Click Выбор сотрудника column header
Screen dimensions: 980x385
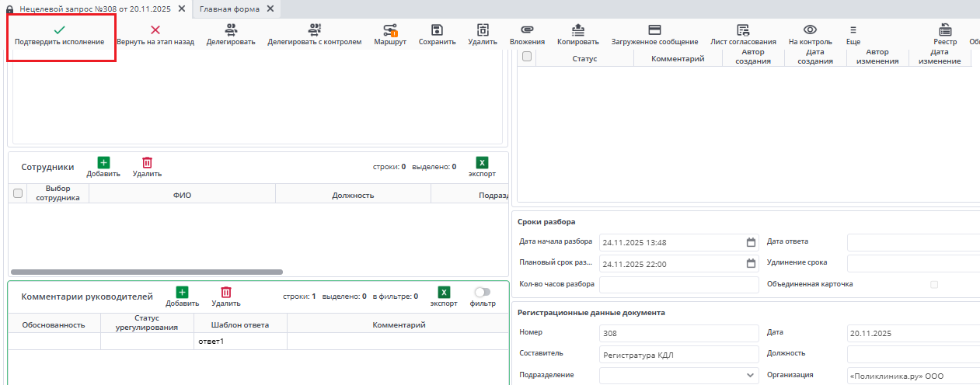(58, 193)
